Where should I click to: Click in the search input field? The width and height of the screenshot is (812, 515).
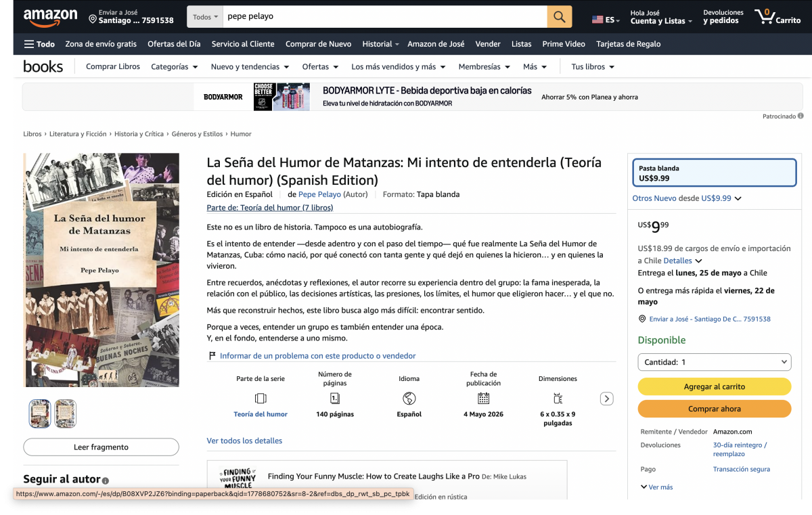tap(385, 17)
